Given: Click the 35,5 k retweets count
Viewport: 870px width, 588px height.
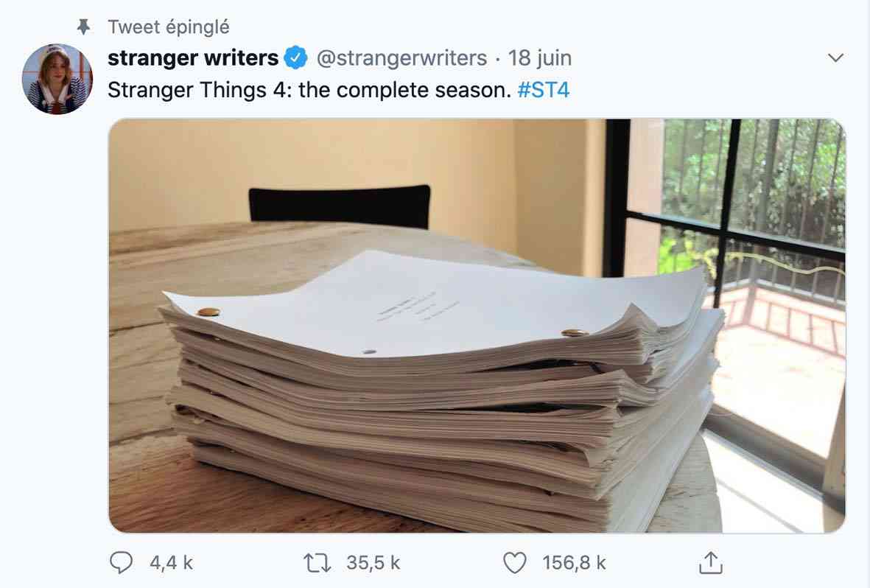Looking at the screenshot, I should point(373,563).
